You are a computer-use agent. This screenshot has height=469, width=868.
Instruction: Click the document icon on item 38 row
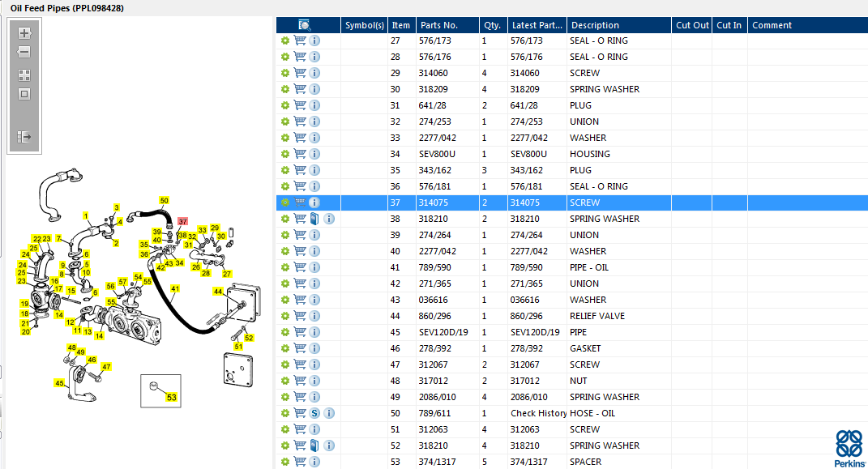[x=314, y=219]
